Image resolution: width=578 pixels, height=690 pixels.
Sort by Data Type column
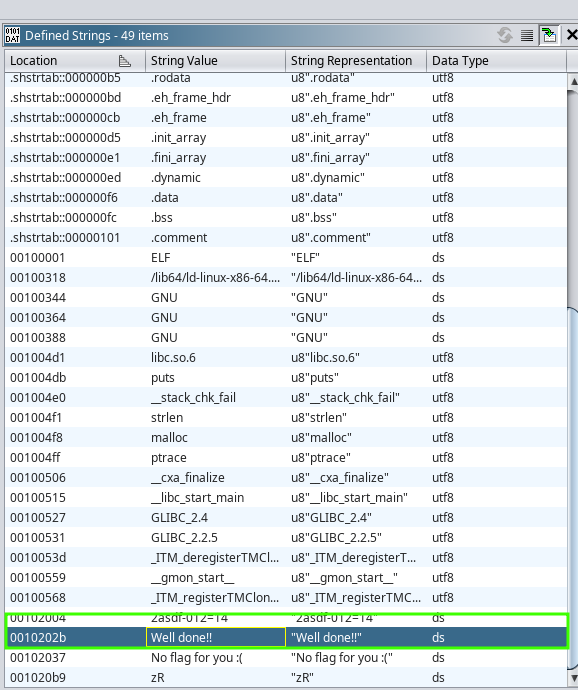(x=496, y=61)
